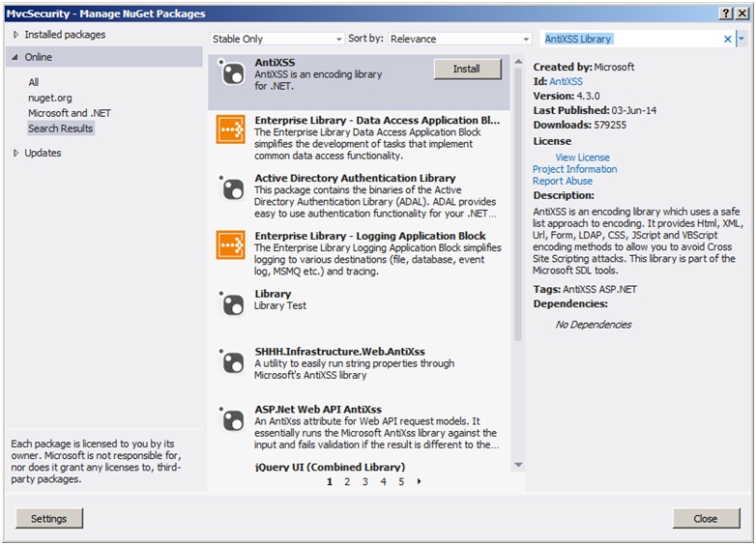Go to results page 4

tap(383, 481)
